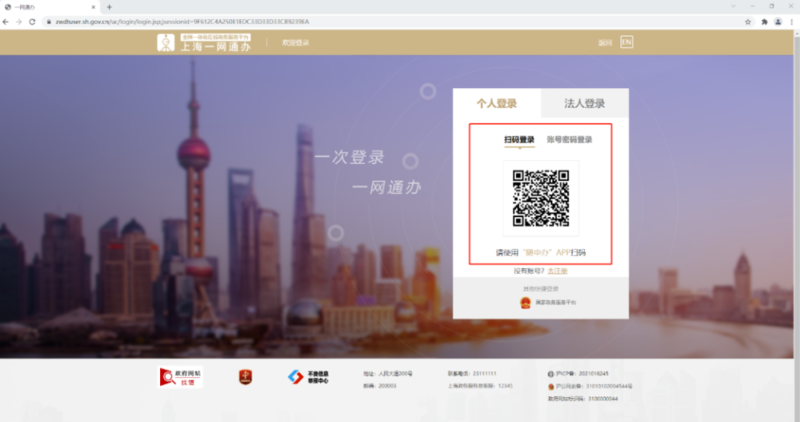Click the address text 人民大道200号
This screenshot has width=800, height=422.
[395, 374]
